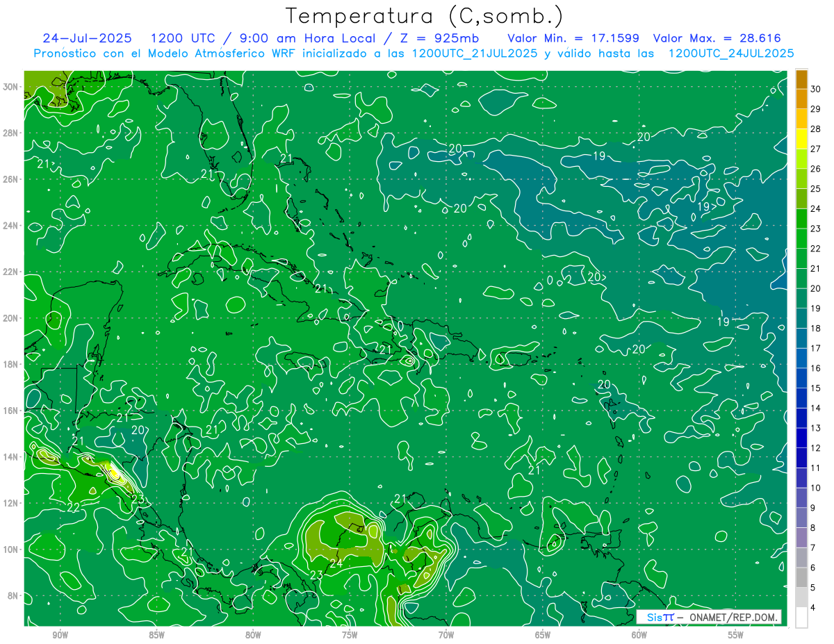Image resolution: width=834 pixels, height=644 pixels.
Task: Click legend value 5 on color bar
Action: (813, 588)
